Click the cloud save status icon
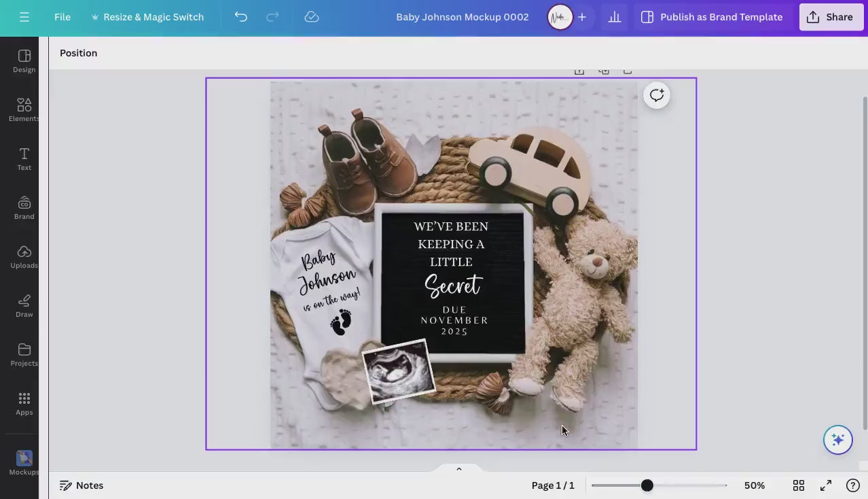This screenshot has height=499, width=868. [312, 17]
